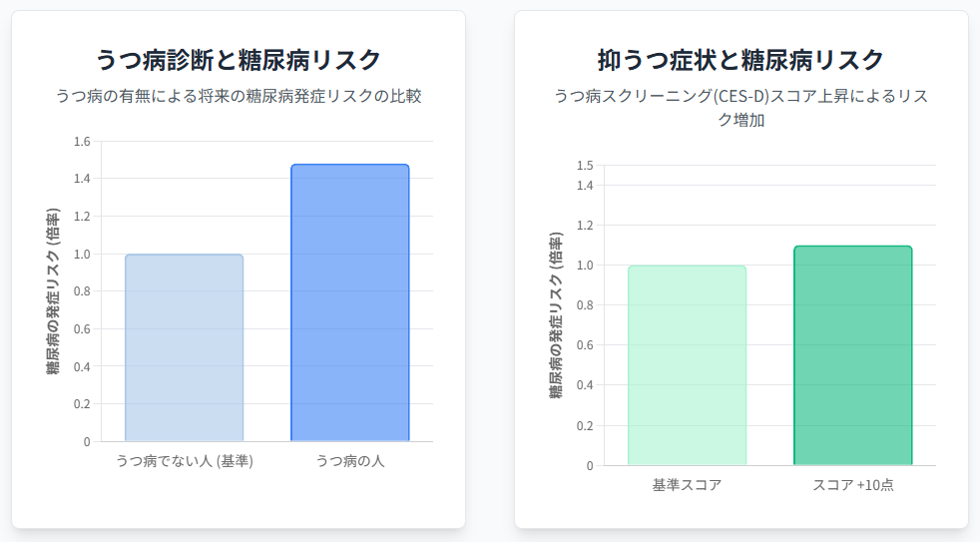980x542 pixels.
Task: Click the 1.5 tick on the right chart
Action: 584,166
